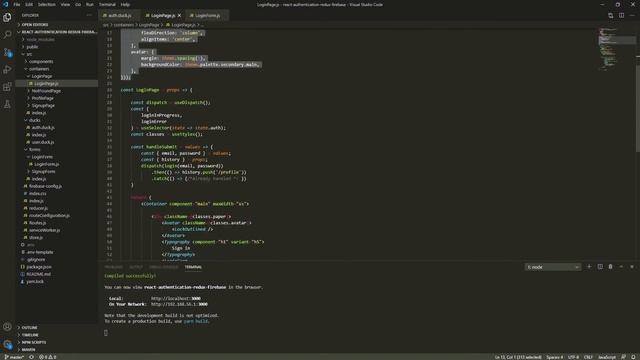Switch to the LoginForm.js tab
The height and width of the screenshot is (360, 640).
click(x=207, y=16)
